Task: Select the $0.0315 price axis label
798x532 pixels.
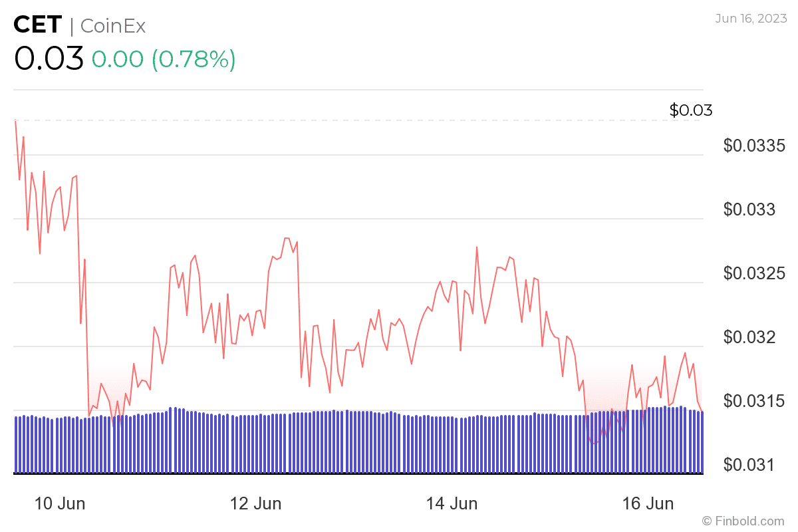Action: point(758,401)
